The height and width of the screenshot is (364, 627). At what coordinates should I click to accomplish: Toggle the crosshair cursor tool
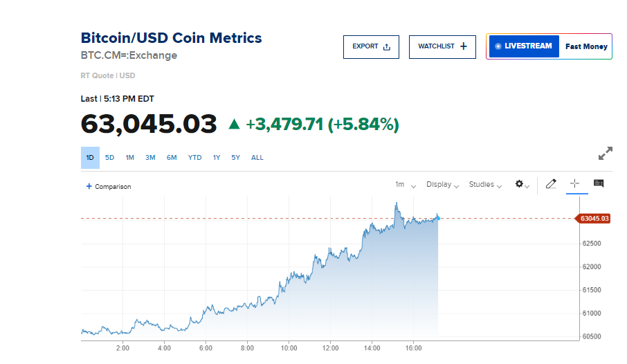(x=574, y=183)
